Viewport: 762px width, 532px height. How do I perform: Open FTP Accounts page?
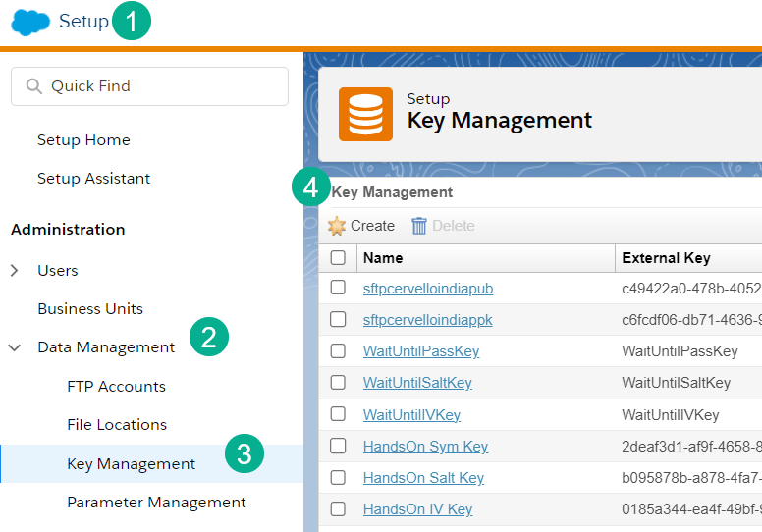click(x=116, y=387)
